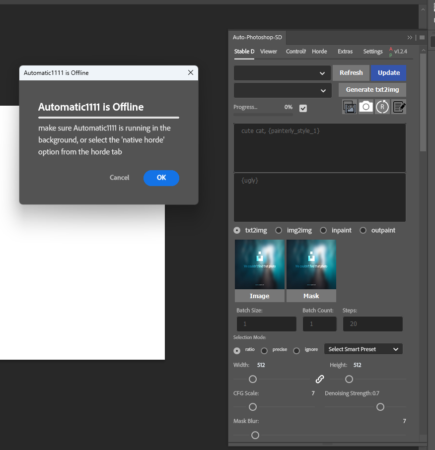Open the Select Smart Preset dropdown
Screen dimensions: 435x450
[363, 349]
